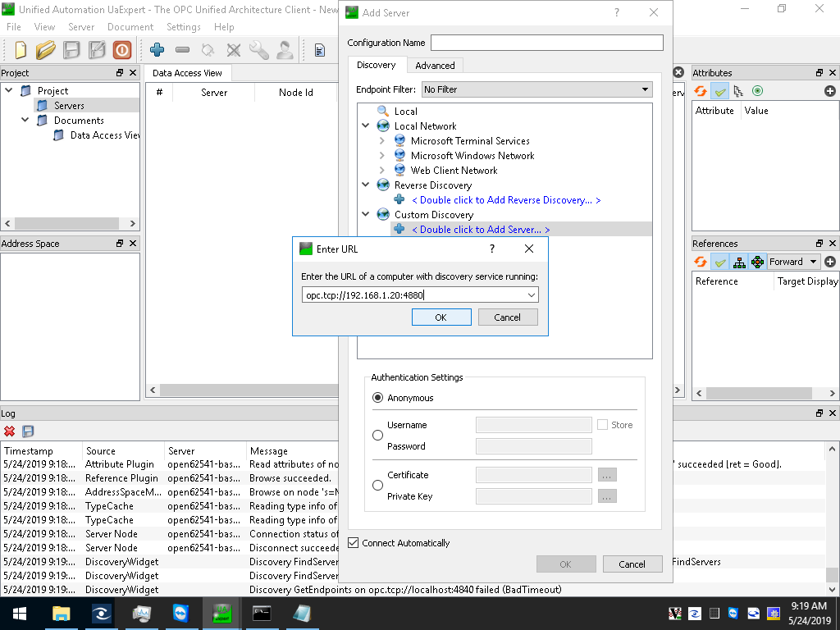This screenshot has width=840, height=630.
Task: Click the Connect Server plug icon
Action: 208,50
